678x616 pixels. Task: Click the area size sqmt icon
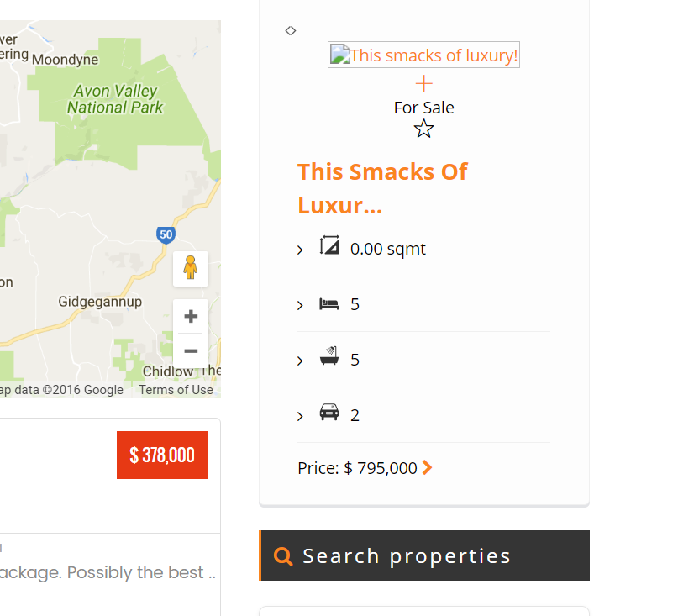(329, 246)
